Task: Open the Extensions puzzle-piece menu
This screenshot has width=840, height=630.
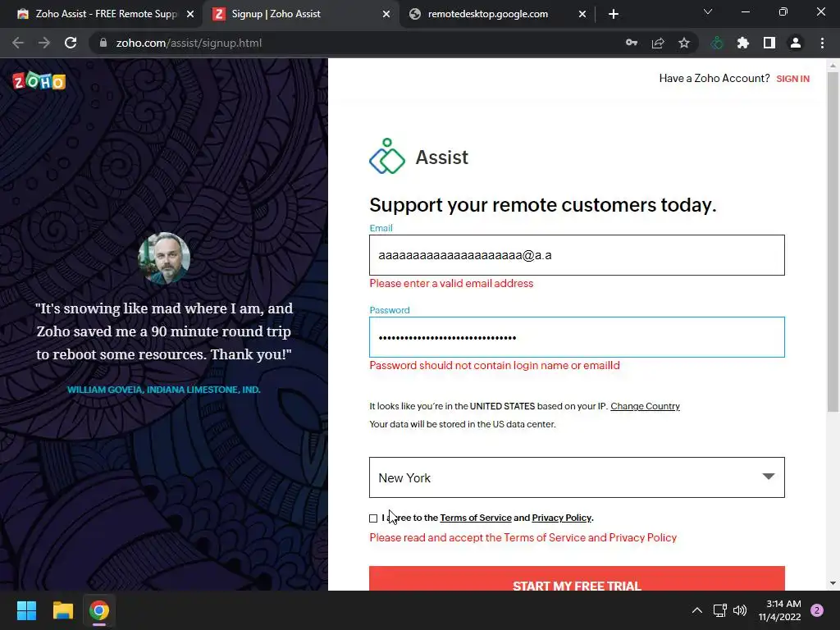Action: pos(743,43)
